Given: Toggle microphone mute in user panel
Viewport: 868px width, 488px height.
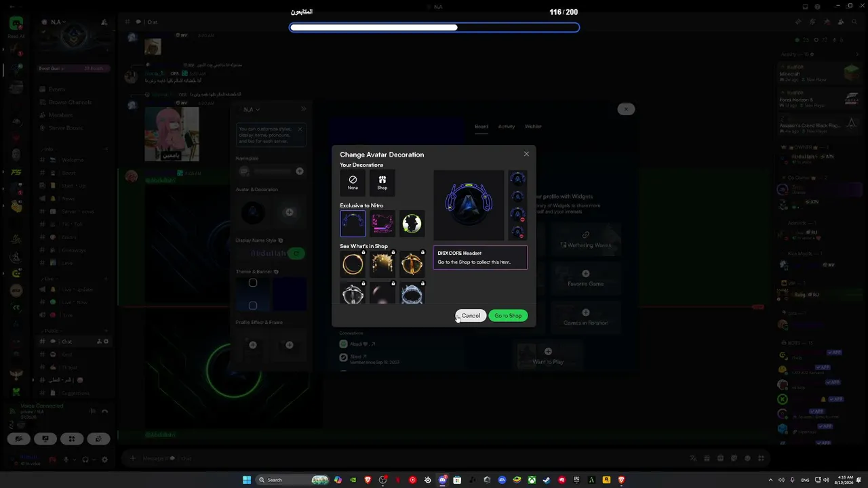Looking at the screenshot, I should pos(66,460).
